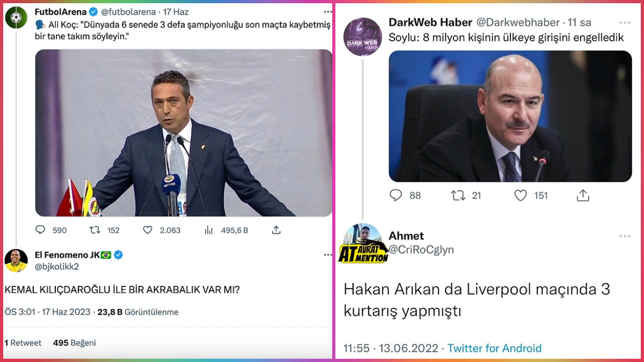Open more options on Ahmet's tweet

(x=625, y=236)
